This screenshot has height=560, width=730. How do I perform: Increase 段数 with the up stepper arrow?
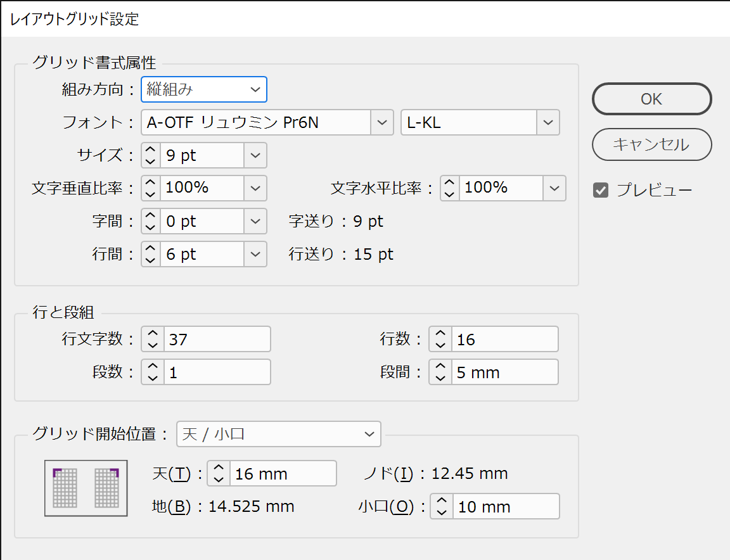[x=153, y=366]
